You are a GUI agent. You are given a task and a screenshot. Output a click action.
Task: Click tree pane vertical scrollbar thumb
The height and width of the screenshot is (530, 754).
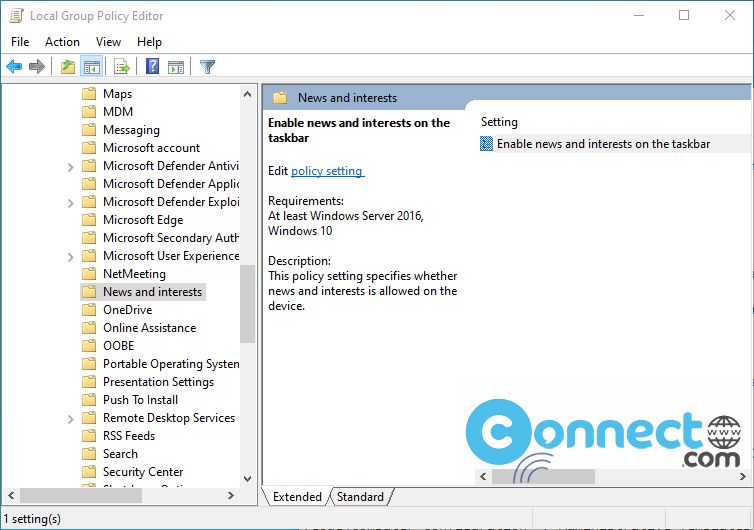pos(247,304)
